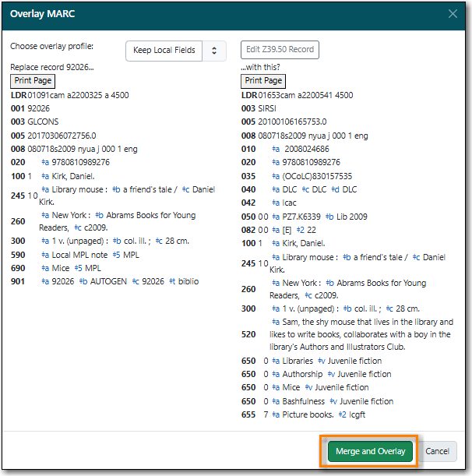Click the 050 PZ7.K6339 call number line
The height and width of the screenshot is (476, 472).
coord(304,217)
